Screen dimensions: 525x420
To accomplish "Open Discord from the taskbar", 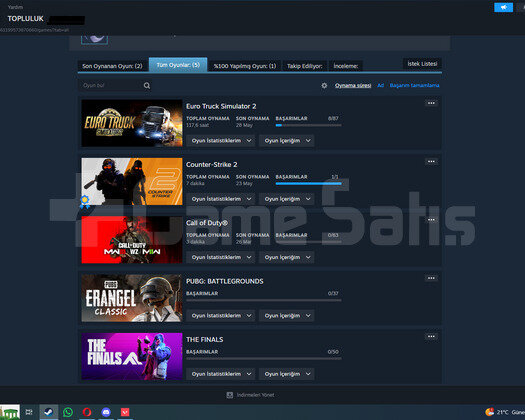I will pyautogui.click(x=106, y=412).
